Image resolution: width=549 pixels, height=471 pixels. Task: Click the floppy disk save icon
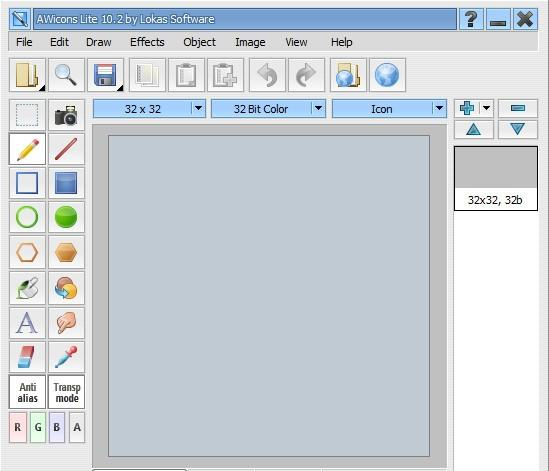point(105,75)
